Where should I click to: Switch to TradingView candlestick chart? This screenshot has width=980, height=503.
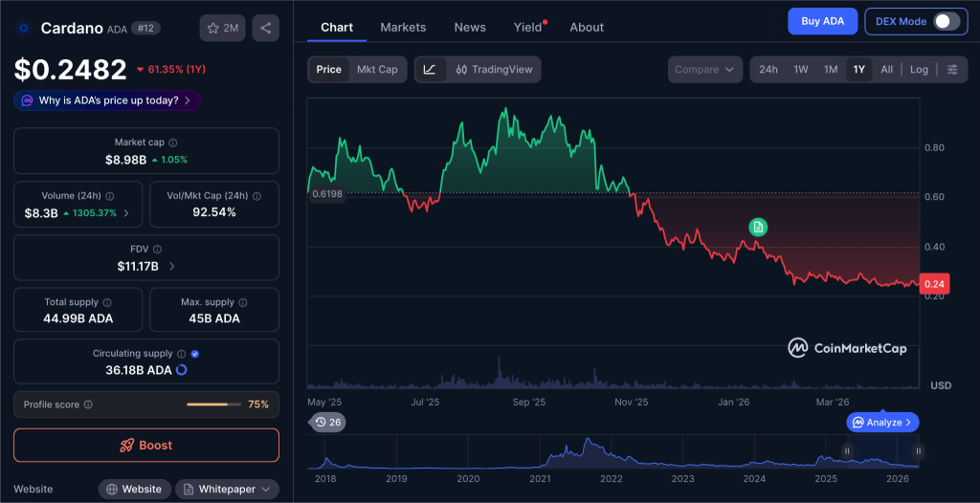pyautogui.click(x=494, y=69)
